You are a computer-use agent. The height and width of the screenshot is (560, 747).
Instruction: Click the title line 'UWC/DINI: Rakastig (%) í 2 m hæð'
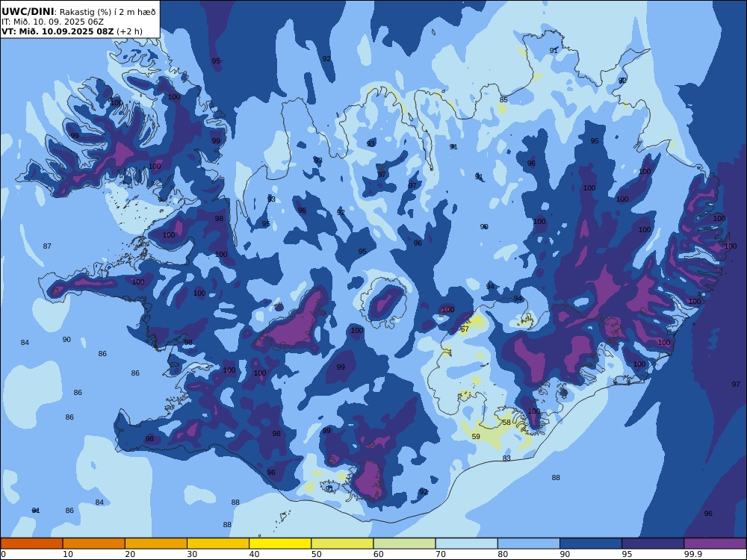[x=78, y=12]
